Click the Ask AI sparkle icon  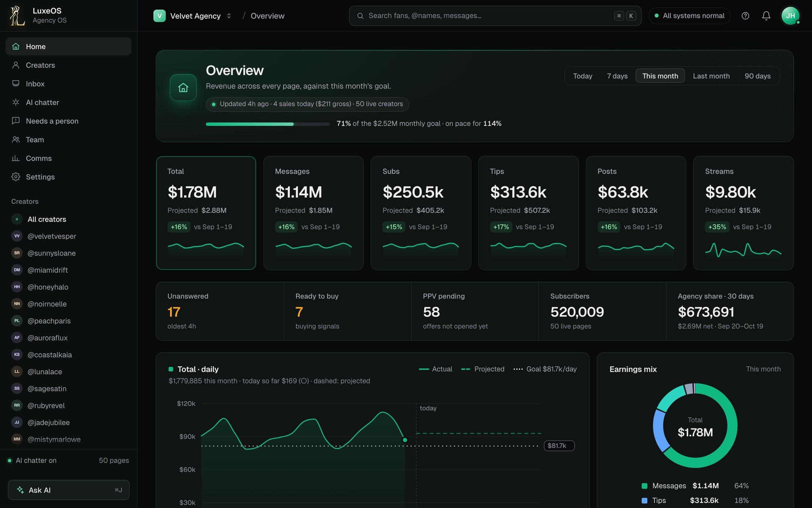point(20,490)
